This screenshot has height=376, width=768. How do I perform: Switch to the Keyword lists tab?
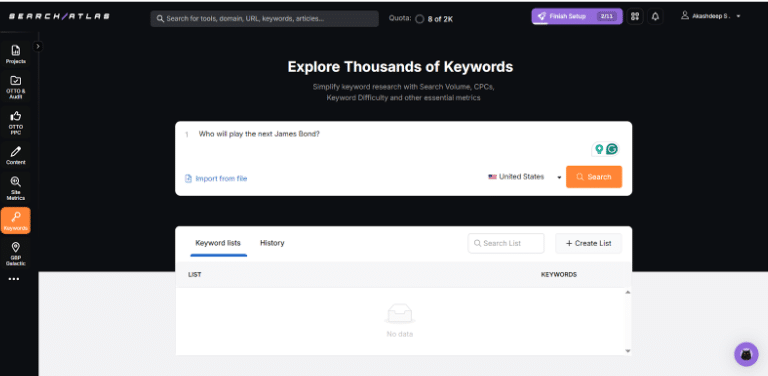point(218,243)
